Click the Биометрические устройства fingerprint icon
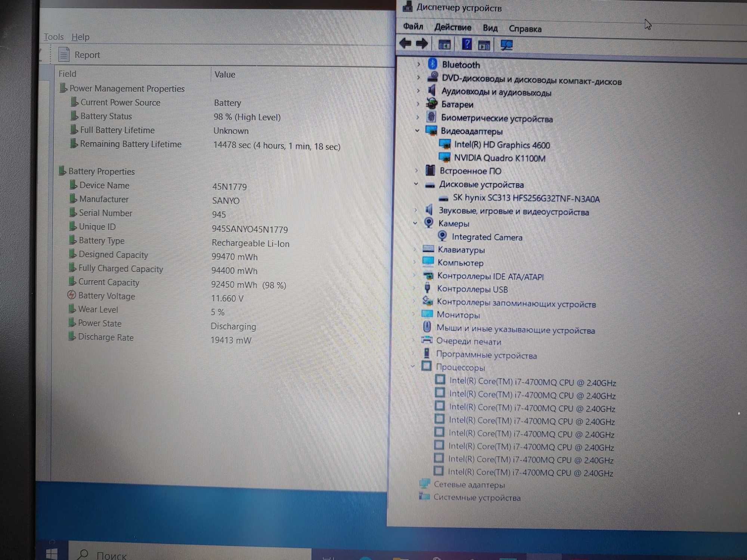The height and width of the screenshot is (560, 747). 431,117
